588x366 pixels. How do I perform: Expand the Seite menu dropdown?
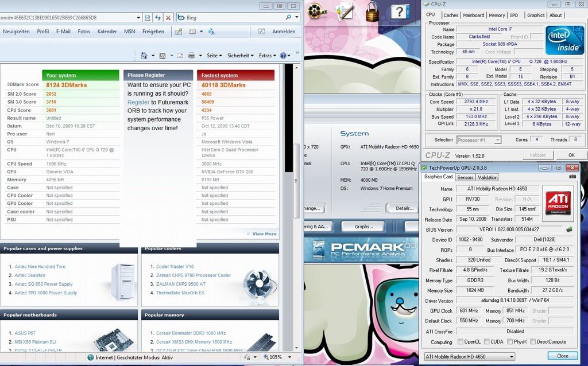[x=215, y=56]
